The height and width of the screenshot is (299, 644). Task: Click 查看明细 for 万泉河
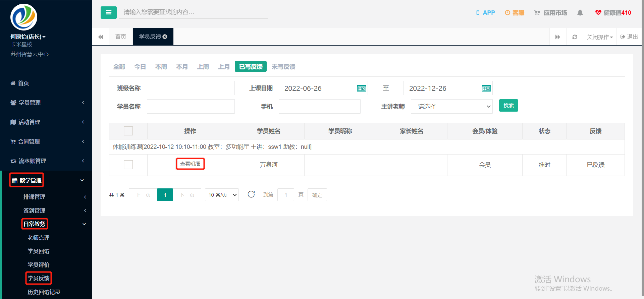tap(190, 164)
